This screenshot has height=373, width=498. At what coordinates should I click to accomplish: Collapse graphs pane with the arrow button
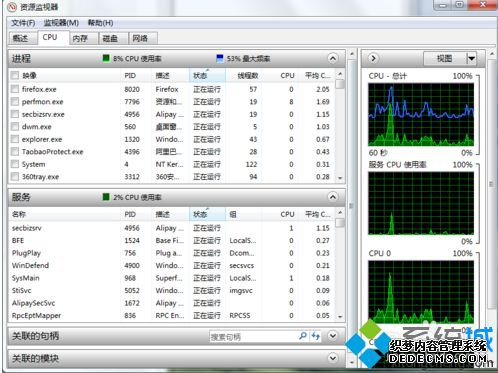tap(373, 58)
